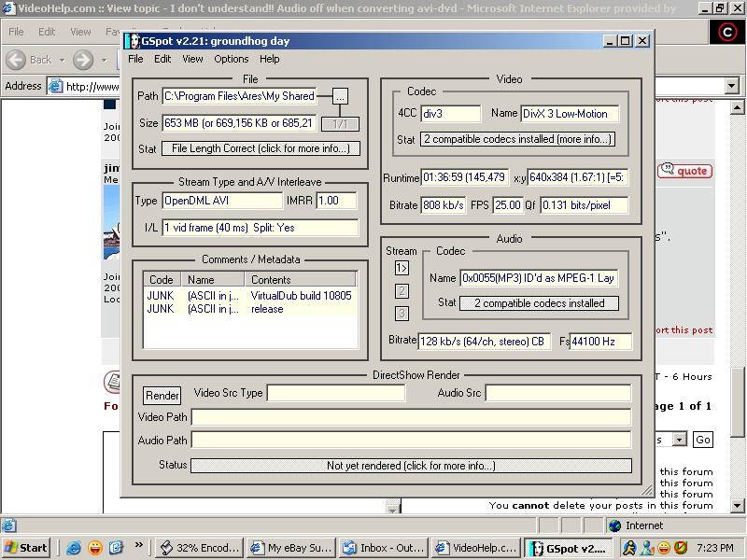Click audio codec Name MP3 field
The width and height of the screenshot is (747, 560).
pyautogui.click(x=539, y=278)
